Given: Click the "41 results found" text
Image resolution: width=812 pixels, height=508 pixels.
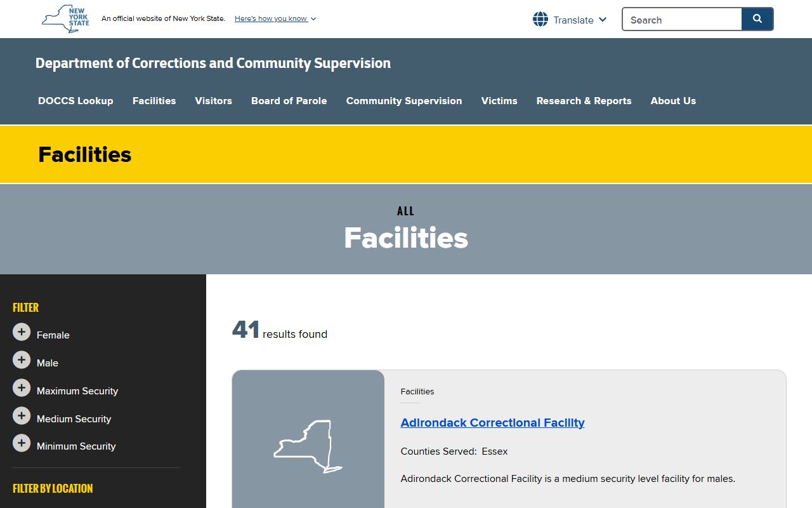Looking at the screenshot, I should click(280, 330).
